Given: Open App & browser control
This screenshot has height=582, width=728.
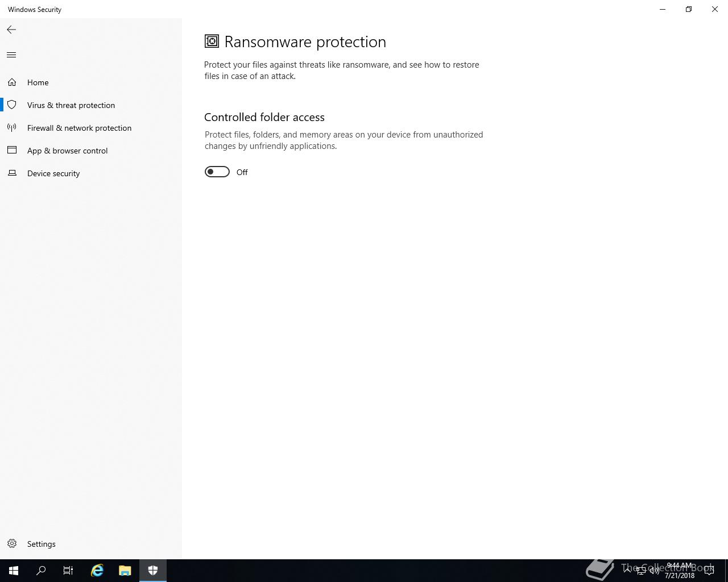Looking at the screenshot, I should (67, 151).
